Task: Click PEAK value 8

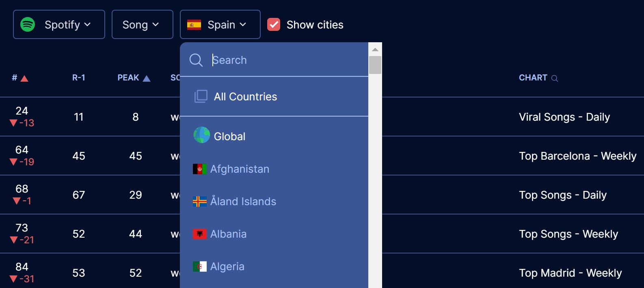Action: pos(136,117)
